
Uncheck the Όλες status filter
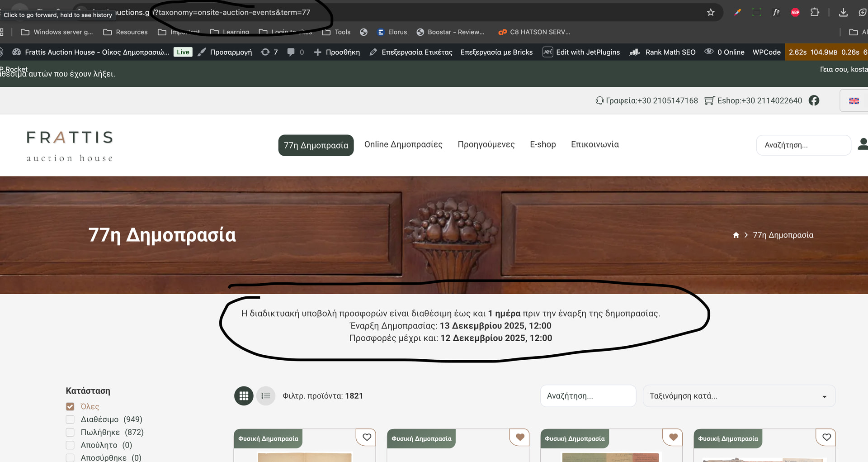(x=70, y=406)
